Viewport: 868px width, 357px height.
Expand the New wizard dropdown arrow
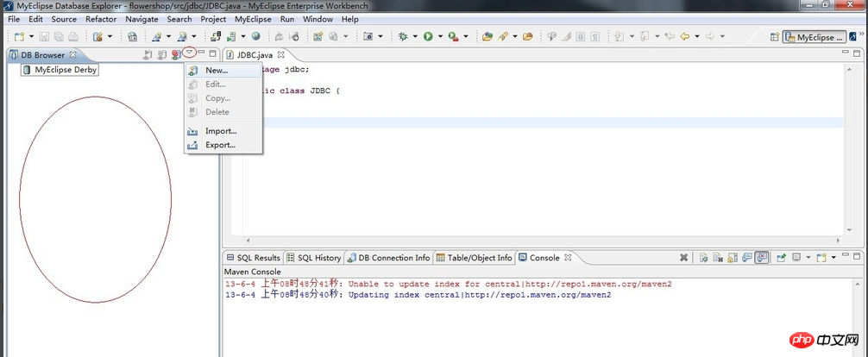click(x=31, y=37)
